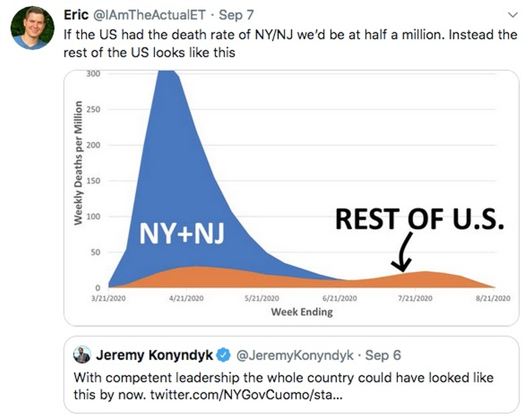Open the quoted tweet's text body
This screenshot has width=532, height=417.
tap(283, 385)
